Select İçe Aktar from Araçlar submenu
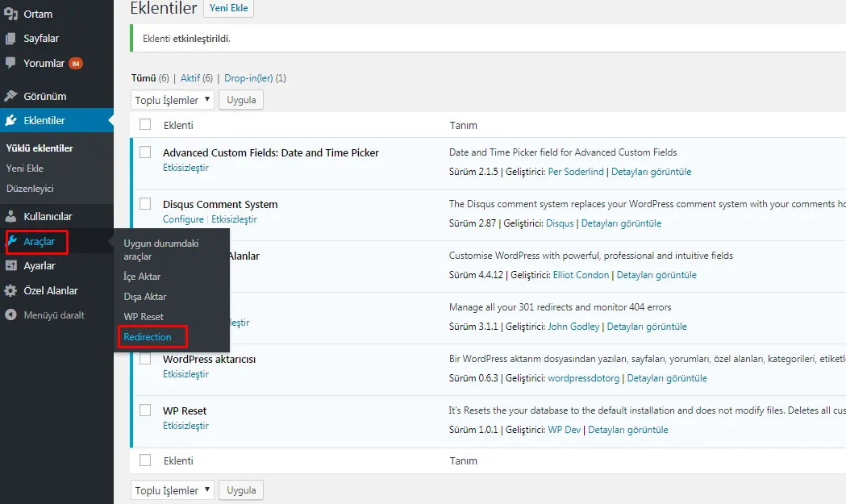 click(x=142, y=277)
